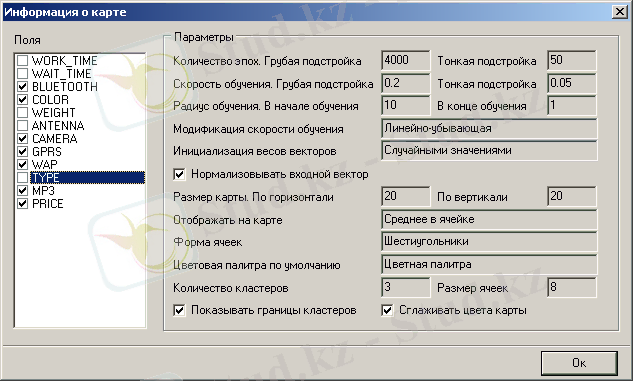Check the WEIGHT field checkbox
The image size is (633, 381).
point(23,112)
